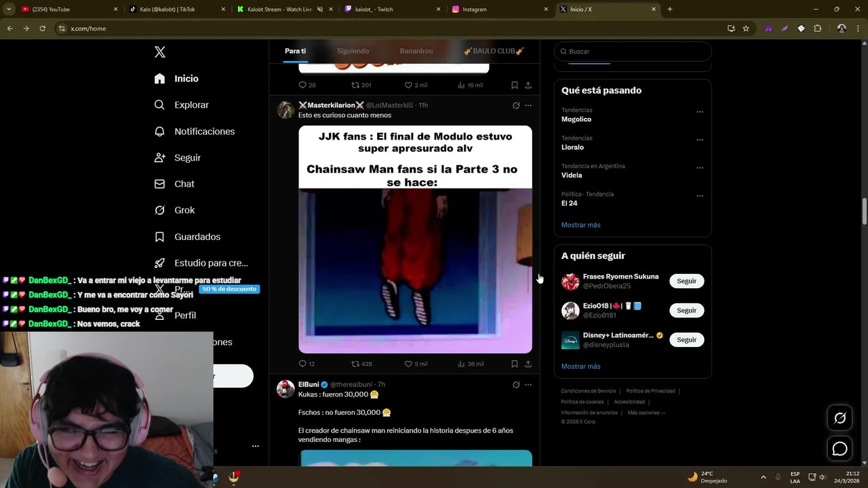The image size is (868, 488).
Task: Open Explorar from the sidebar
Action: 181,105
